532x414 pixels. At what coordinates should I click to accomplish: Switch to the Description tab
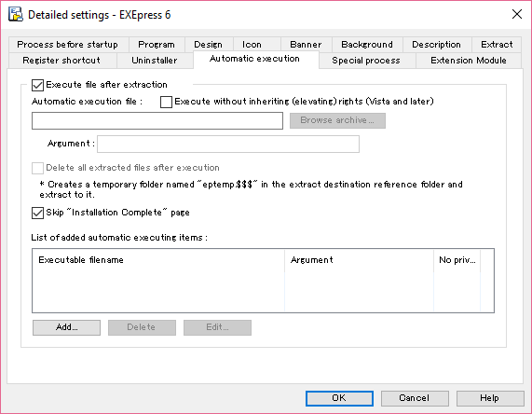(x=437, y=45)
